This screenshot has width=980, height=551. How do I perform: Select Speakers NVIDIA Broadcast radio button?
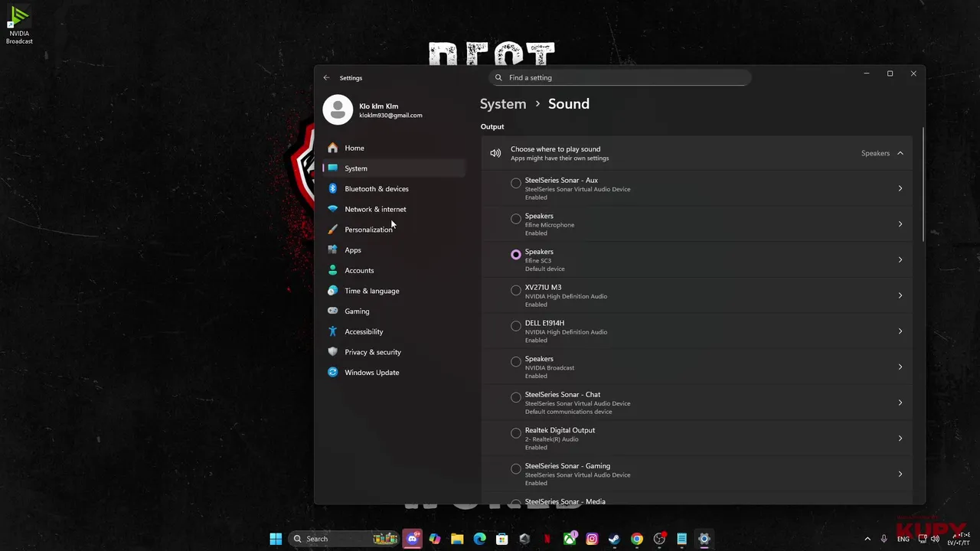click(516, 361)
